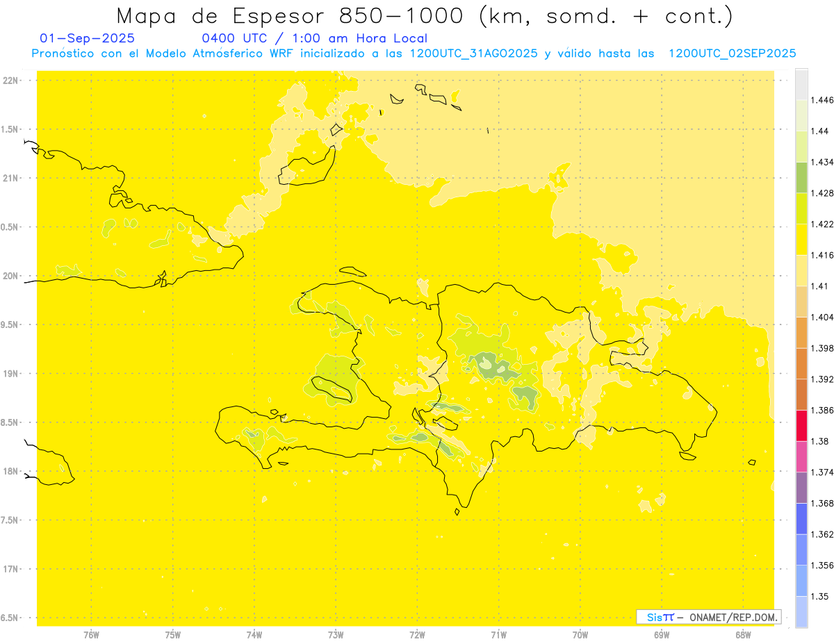Select the date label '01-Sep-2025'
834x644 pixels.
coord(88,39)
